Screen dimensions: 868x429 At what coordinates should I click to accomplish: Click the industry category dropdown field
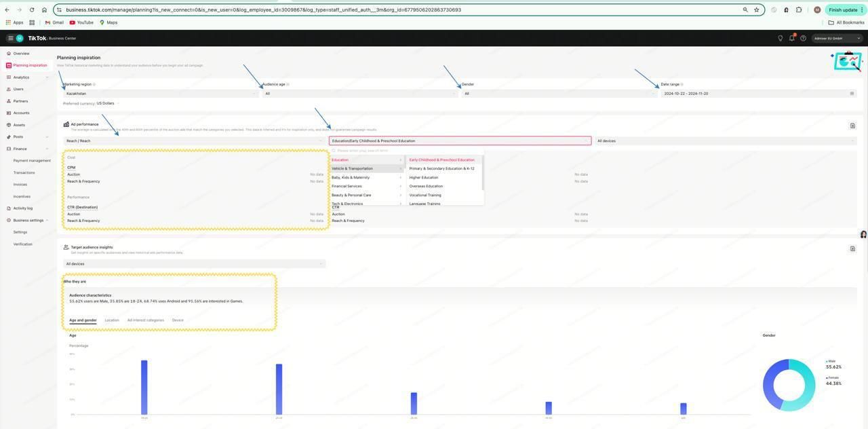(460, 141)
